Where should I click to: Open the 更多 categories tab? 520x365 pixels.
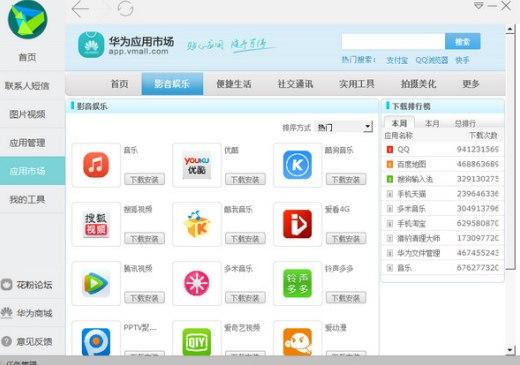coord(471,84)
